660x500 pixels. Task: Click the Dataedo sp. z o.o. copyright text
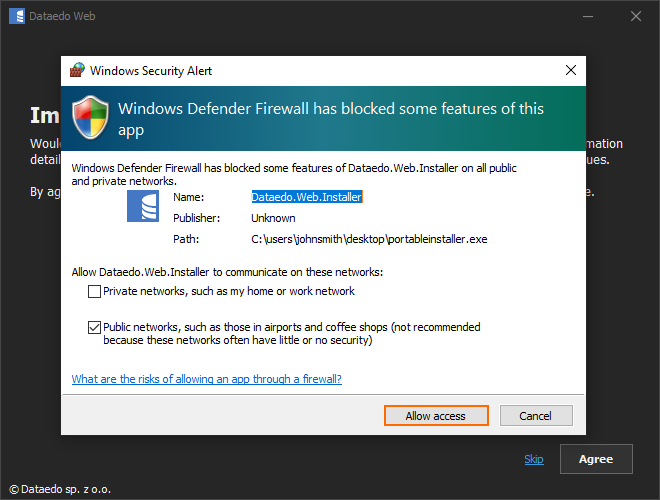[62, 490]
